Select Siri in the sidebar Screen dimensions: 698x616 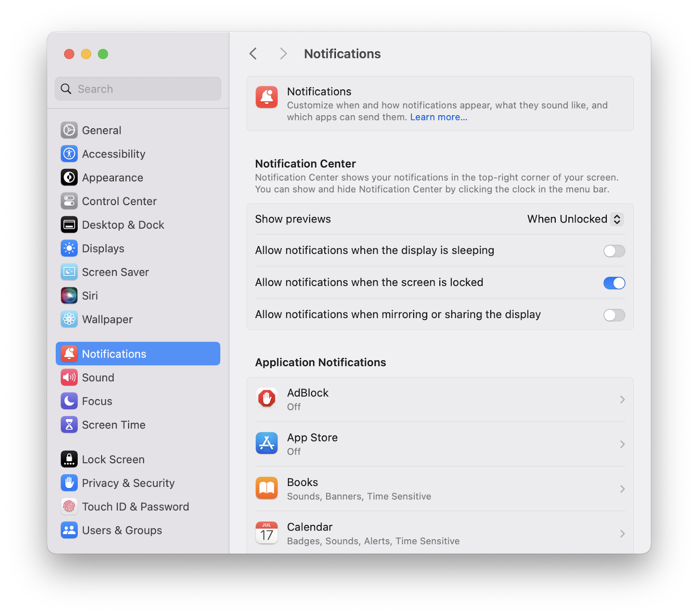[x=138, y=295]
